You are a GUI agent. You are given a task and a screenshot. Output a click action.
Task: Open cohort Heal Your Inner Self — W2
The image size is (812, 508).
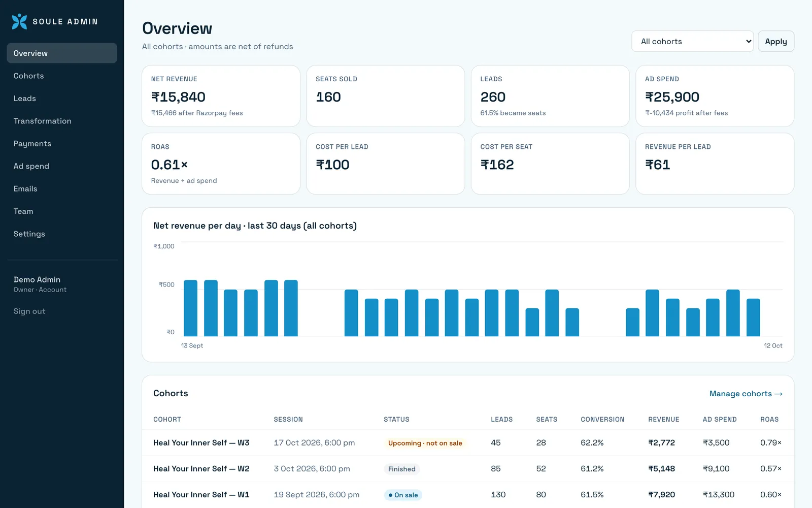pyautogui.click(x=201, y=469)
